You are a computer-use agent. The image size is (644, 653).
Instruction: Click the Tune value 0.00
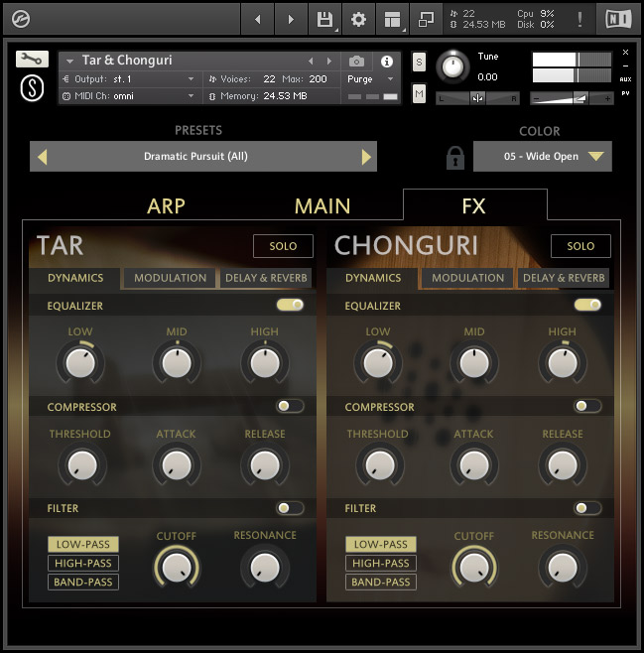tap(487, 77)
